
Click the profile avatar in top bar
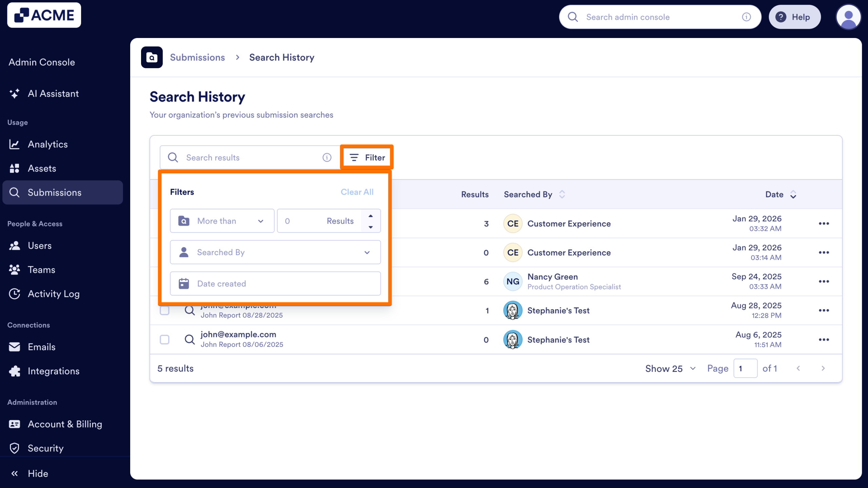point(848,17)
